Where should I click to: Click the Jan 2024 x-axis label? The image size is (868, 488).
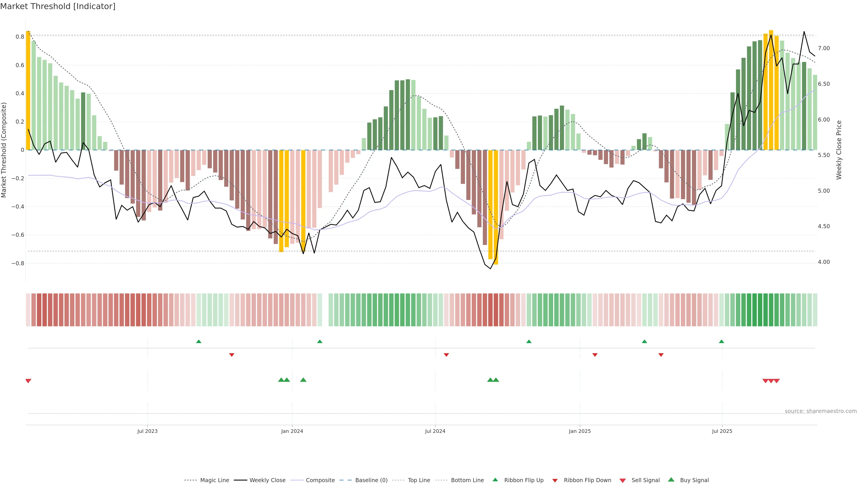[x=292, y=431]
